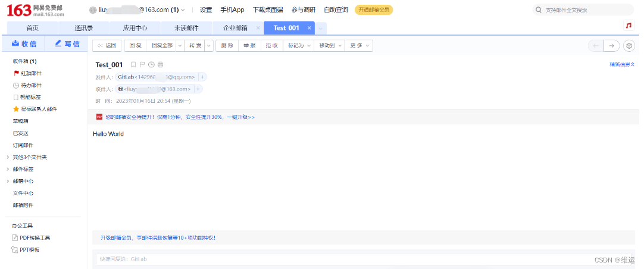
Task: Close the Test 001 tab
Action: click(309, 28)
